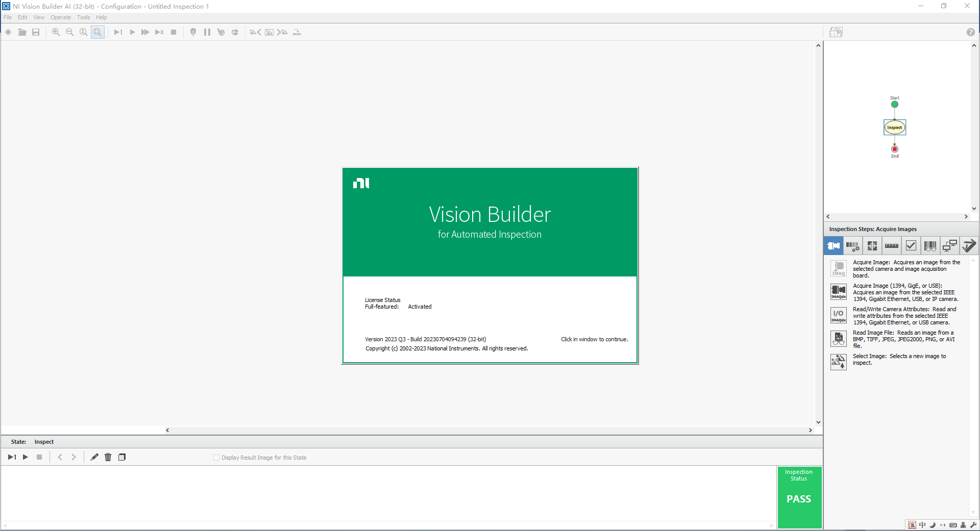The width and height of the screenshot is (980, 531).
Task: Click the next image icon in toolbar
Action: click(x=282, y=32)
